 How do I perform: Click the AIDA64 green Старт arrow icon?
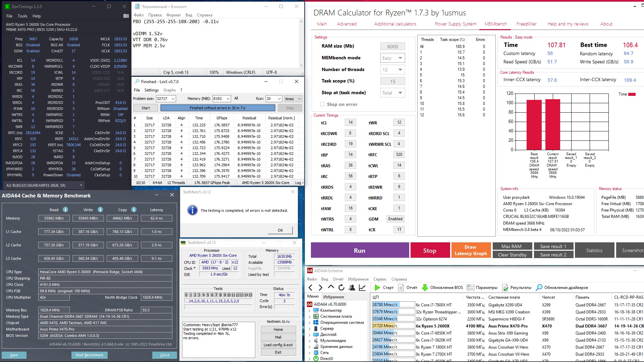tap(377, 288)
